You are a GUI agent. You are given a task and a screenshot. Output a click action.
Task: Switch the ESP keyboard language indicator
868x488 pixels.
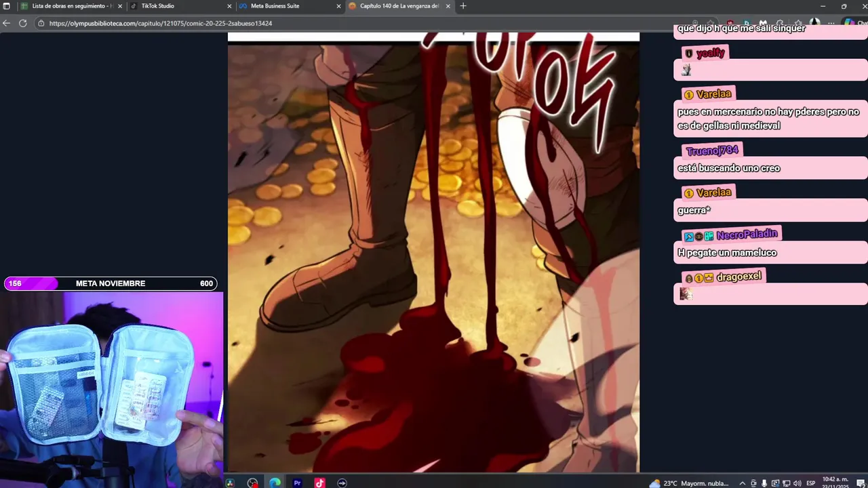pos(811,483)
